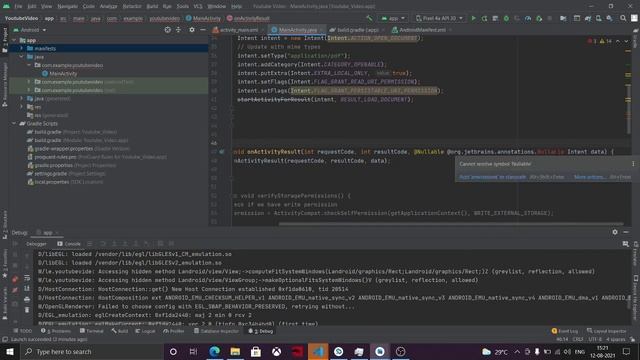Click the editor horizontal scrollbar
Image resolution: width=640 pixels, height=360 pixels.
pyautogui.click(x=451, y=224)
